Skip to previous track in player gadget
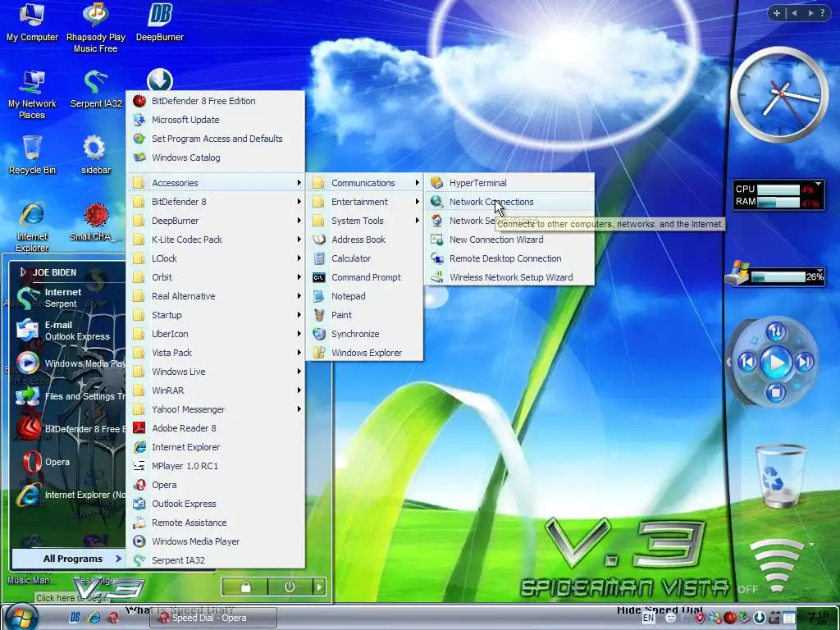840x630 pixels. 748,363
